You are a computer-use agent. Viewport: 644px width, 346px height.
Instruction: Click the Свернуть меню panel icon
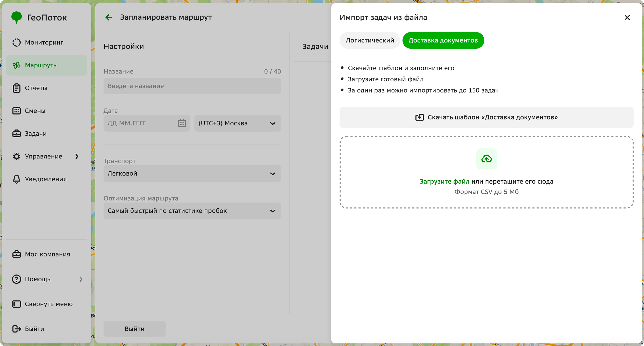[17, 304]
